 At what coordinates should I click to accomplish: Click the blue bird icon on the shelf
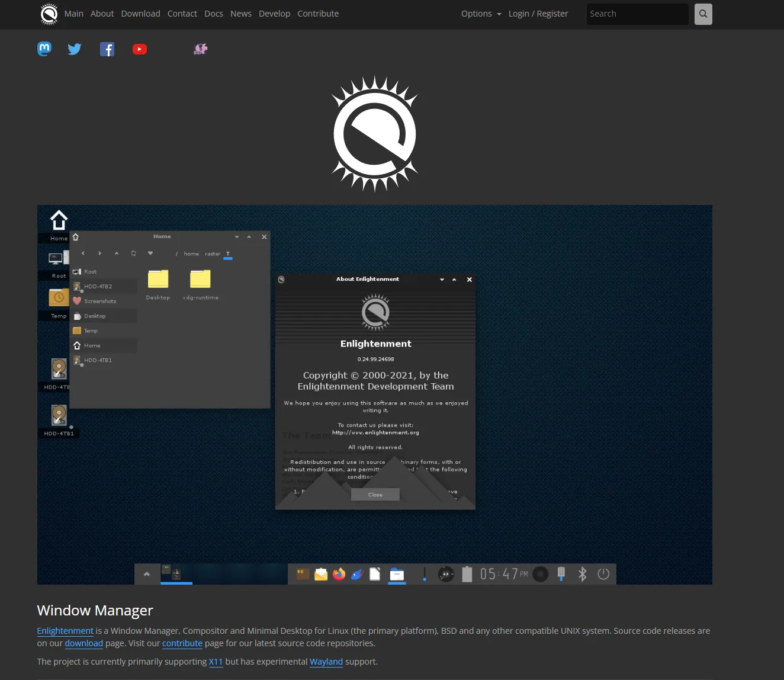pos(357,574)
